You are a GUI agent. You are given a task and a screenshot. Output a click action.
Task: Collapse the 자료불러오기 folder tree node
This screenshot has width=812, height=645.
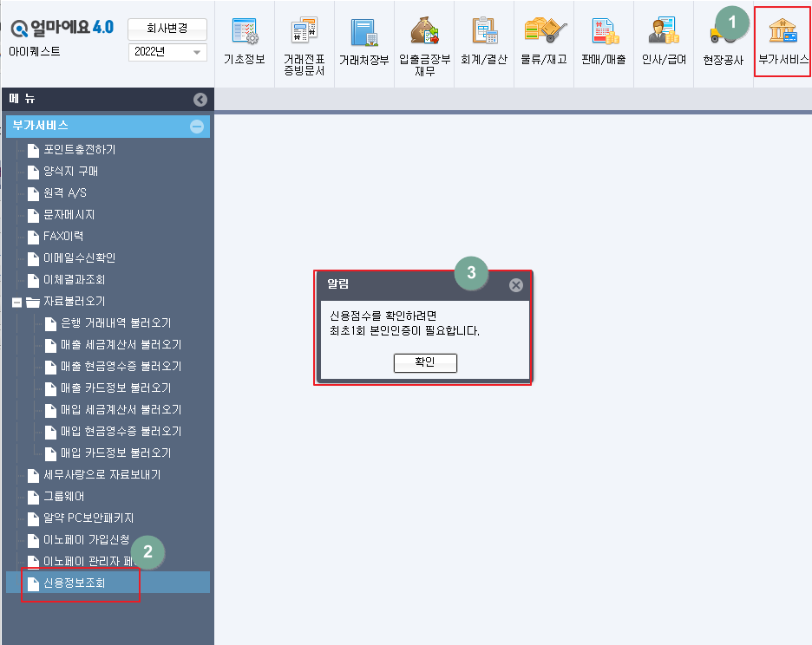17,302
